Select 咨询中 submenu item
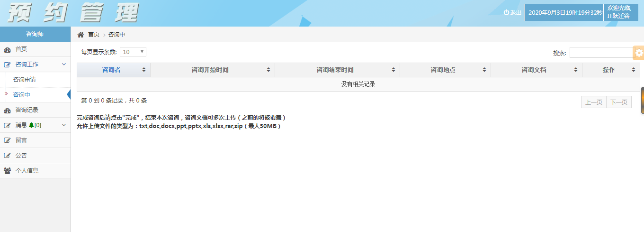Image resolution: width=644 pixels, height=232 pixels. tap(21, 95)
